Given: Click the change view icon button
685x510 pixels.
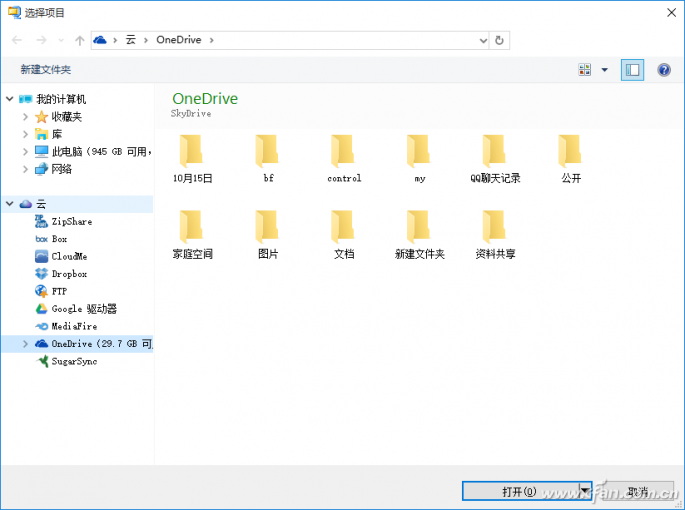Looking at the screenshot, I should pos(585,69).
